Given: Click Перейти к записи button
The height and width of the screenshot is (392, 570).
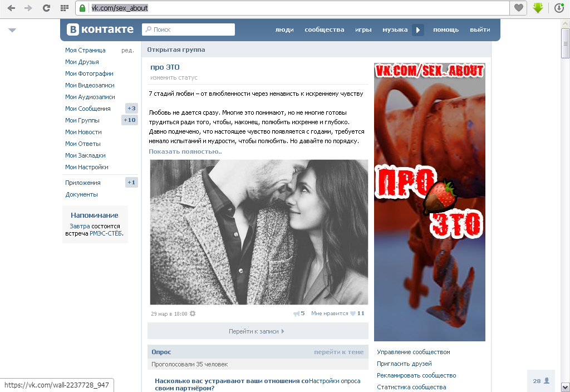Looking at the screenshot, I should 258,331.
